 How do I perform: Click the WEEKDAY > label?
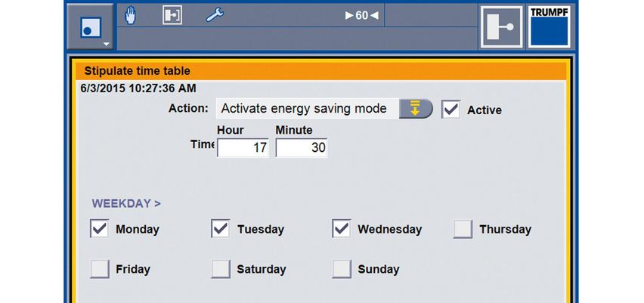[126, 203]
